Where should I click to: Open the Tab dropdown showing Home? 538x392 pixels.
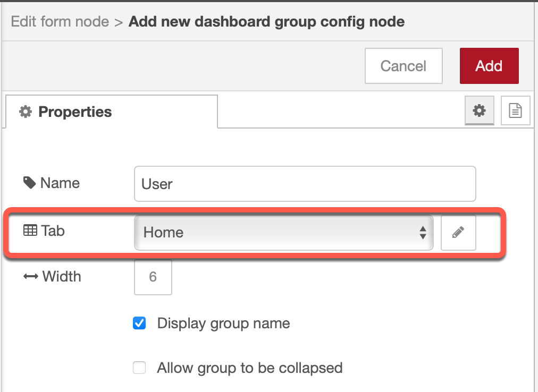pyautogui.click(x=284, y=233)
